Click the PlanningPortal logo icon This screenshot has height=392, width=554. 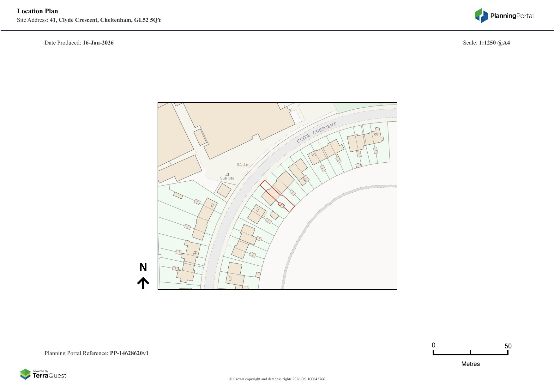pos(481,15)
